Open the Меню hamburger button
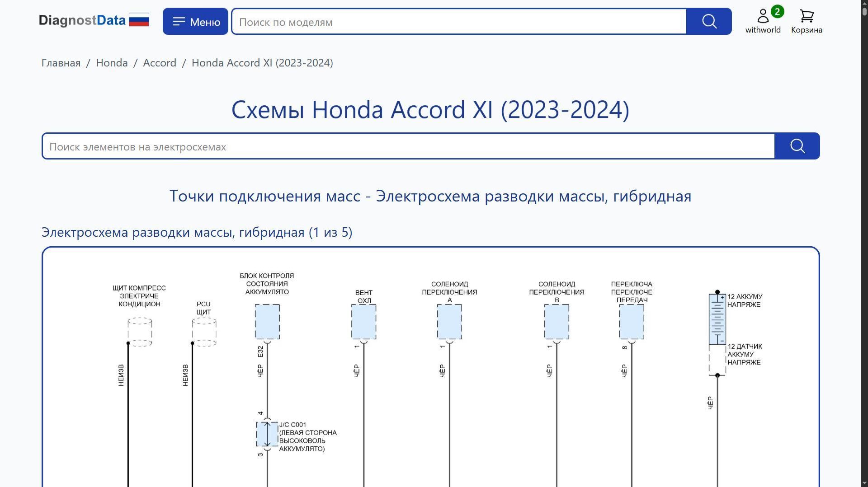Image resolution: width=868 pixels, height=487 pixels. tap(195, 21)
